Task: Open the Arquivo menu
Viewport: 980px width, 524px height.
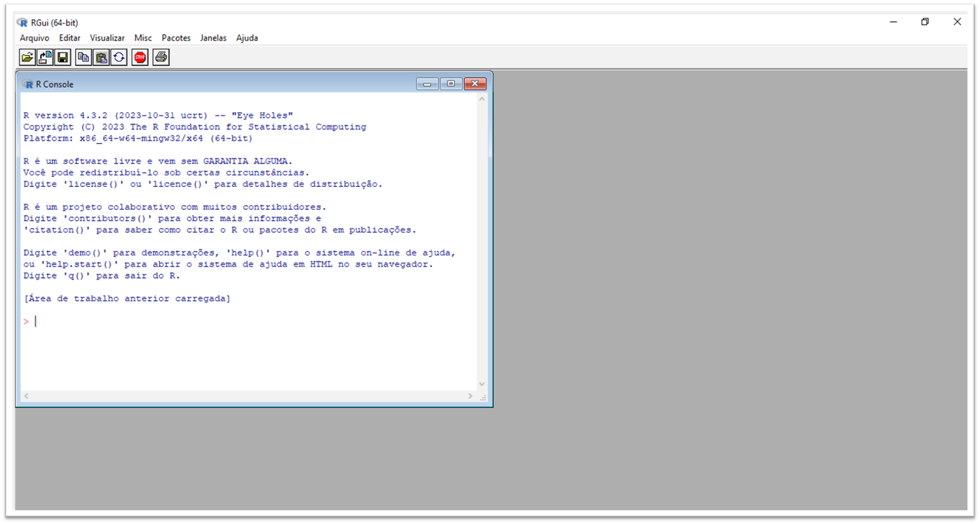Action: [35, 38]
